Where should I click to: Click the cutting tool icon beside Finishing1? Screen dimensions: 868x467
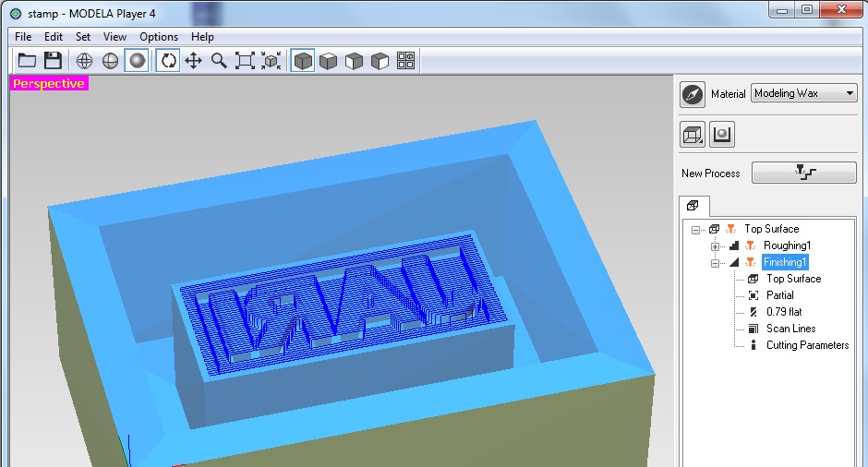[x=751, y=262]
